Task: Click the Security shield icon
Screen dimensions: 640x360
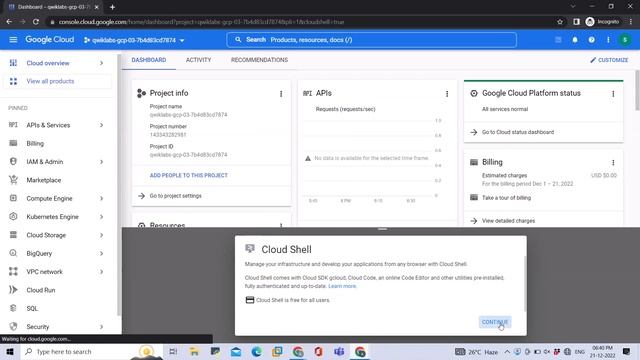Action: [x=13, y=327]
